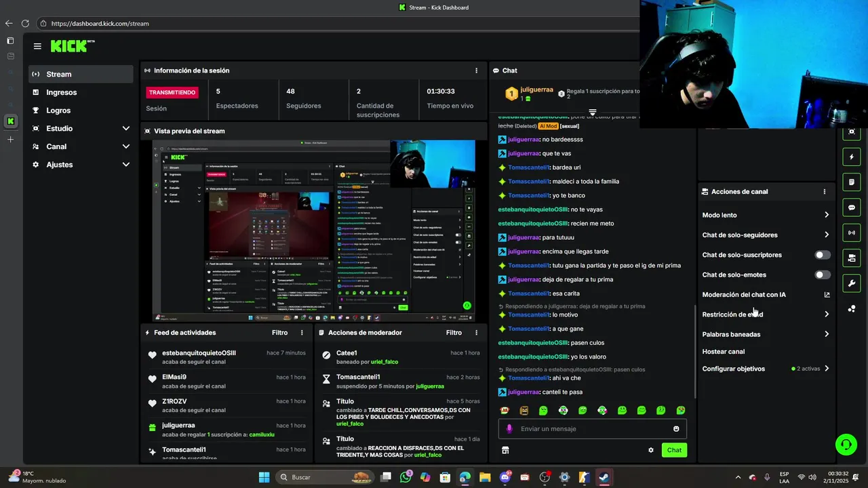Open Moderación del chat con IA external link
Viewport: 868px width, 488px height.
827,295
